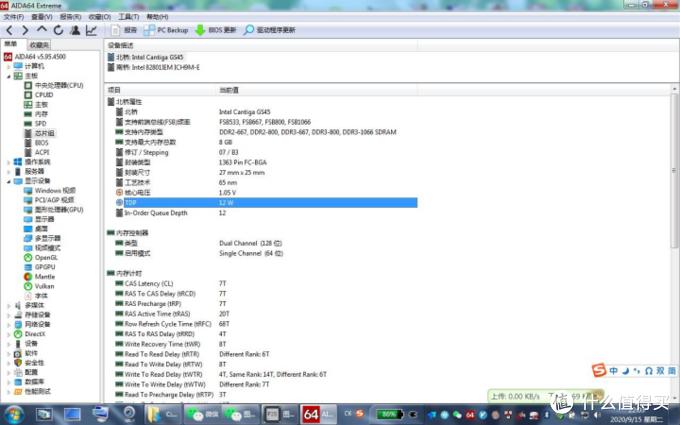Image resolution: width=680 pixels, height=425 pixels.
Task: Click the user silhouette toolbar icon
Action: [x=75, y=30]
